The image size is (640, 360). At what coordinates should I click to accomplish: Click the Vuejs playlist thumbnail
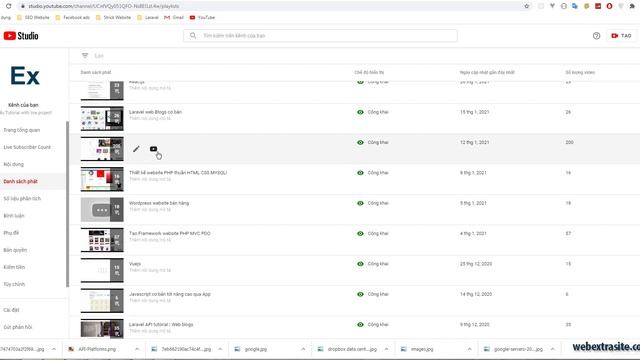102,270
